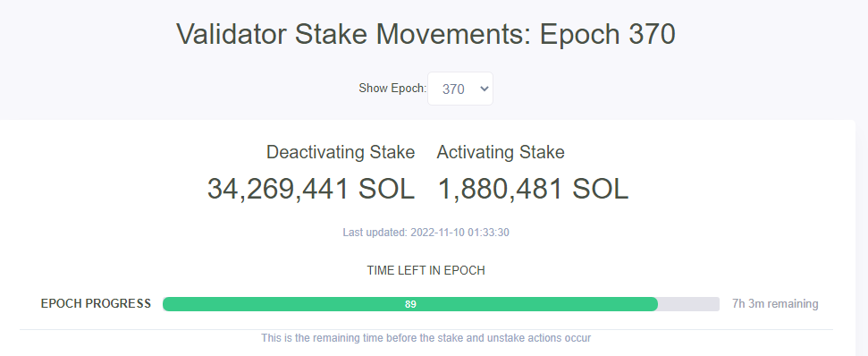The image size is (868, 356).
Task: Click the gray unfilled end of progress bar
Action: pos(688,304)
